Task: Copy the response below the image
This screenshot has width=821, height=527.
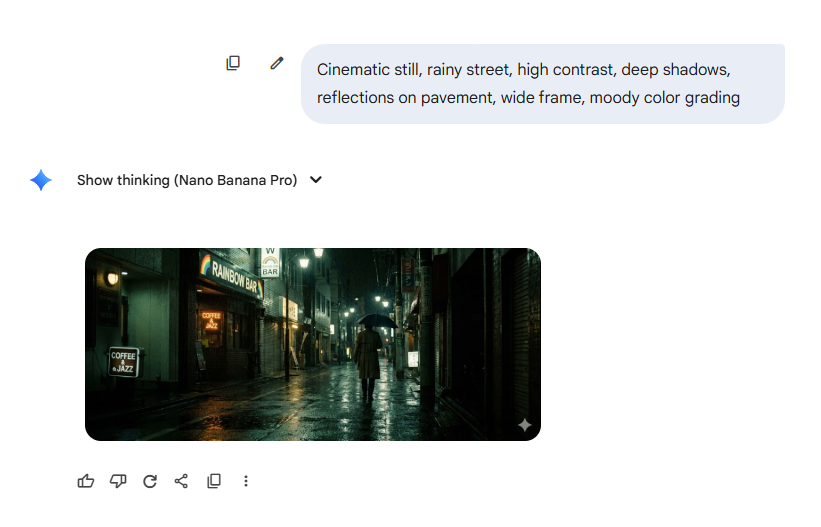Action: pyautogui.click(x=213, y=481)
